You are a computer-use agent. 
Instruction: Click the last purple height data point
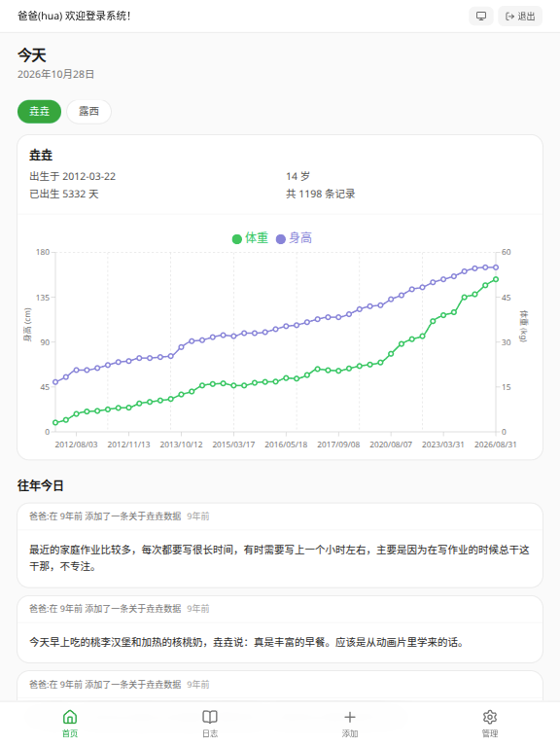point(496,267)
